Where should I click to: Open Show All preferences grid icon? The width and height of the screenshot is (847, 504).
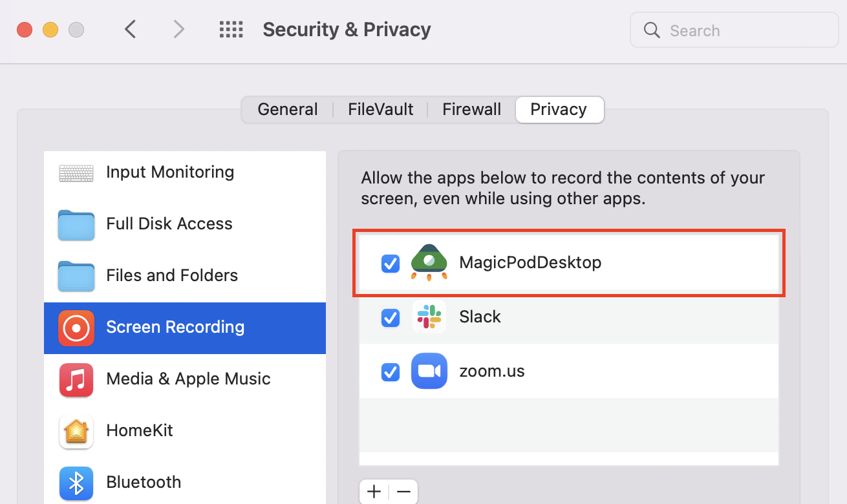[x=231, y=30]
